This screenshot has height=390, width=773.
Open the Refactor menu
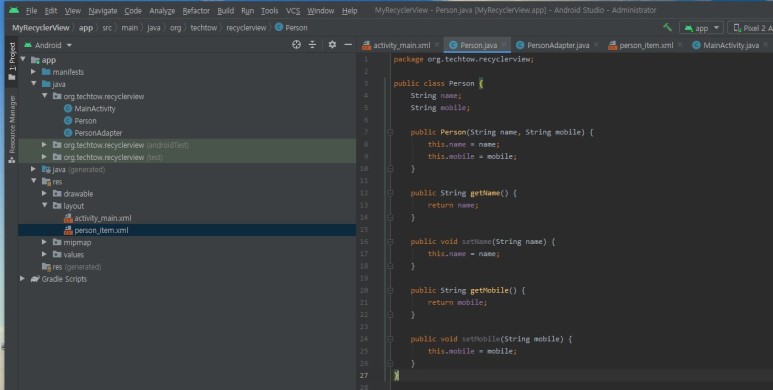click(196, 10)
